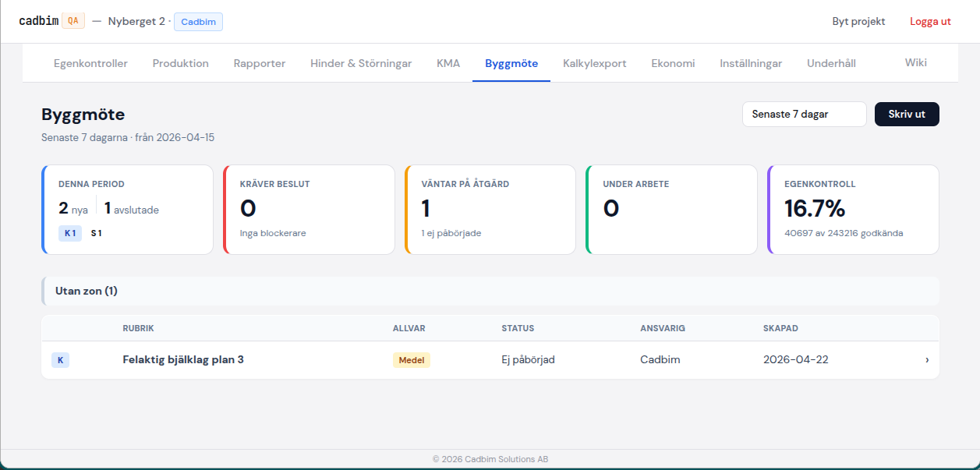
Task: Open the Senaste 7 dagar period dropdown
Action: click(x=804, y=114)
